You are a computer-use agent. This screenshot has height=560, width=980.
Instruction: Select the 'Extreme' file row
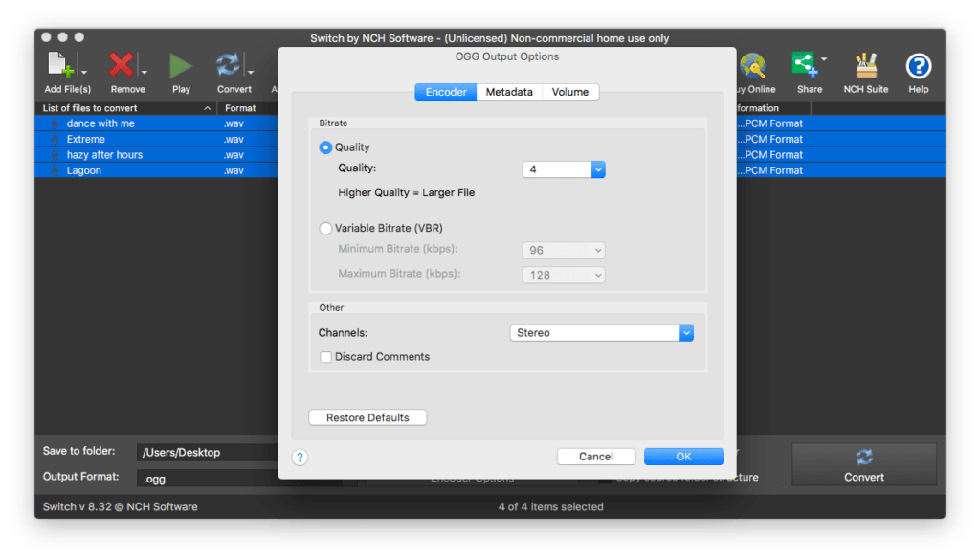point(156,140)
